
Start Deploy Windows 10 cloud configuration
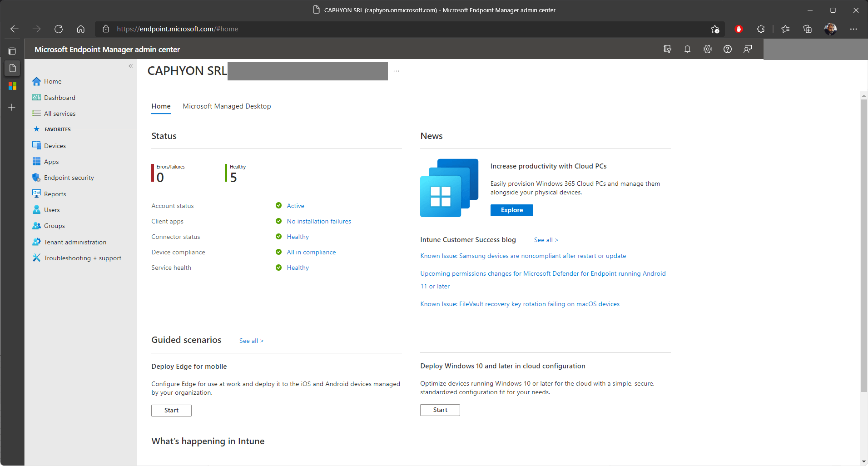pyautogui.click(x=440, y=410)
